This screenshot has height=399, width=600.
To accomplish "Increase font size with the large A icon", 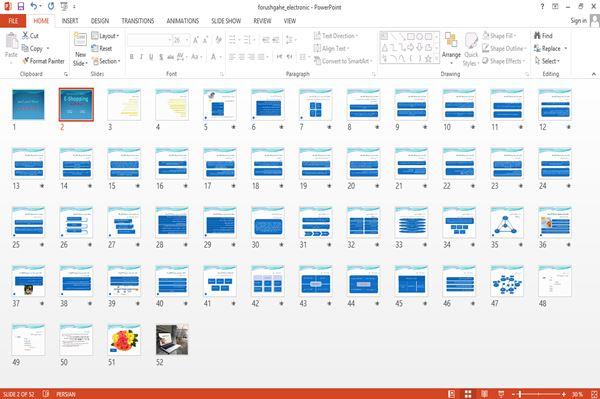I will [196, 40].
